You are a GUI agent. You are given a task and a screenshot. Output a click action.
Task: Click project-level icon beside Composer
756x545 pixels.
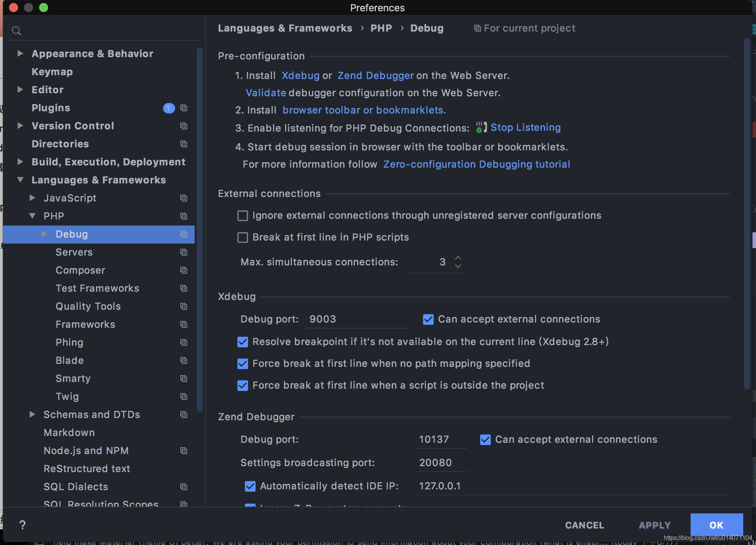pyautogui.click(x=184, y=270)
